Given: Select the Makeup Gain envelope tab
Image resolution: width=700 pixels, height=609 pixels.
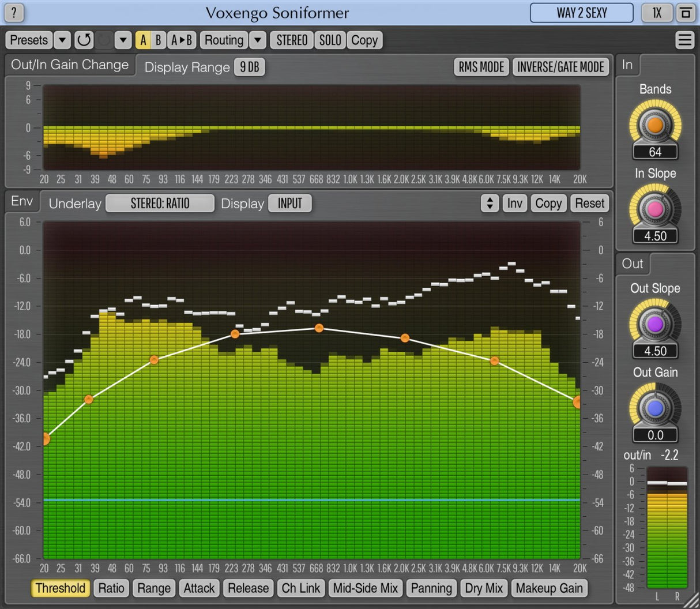Looking at the screenshot, I should (x=549, y=588).
